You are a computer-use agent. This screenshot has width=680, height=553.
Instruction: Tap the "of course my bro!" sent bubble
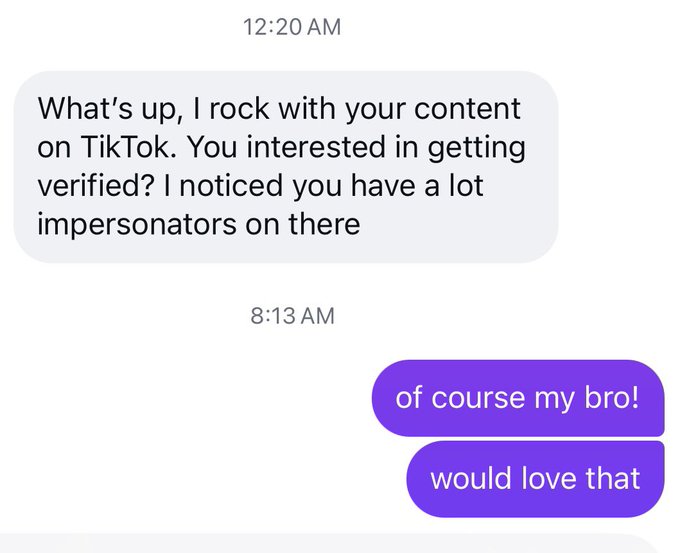point(517,398)
